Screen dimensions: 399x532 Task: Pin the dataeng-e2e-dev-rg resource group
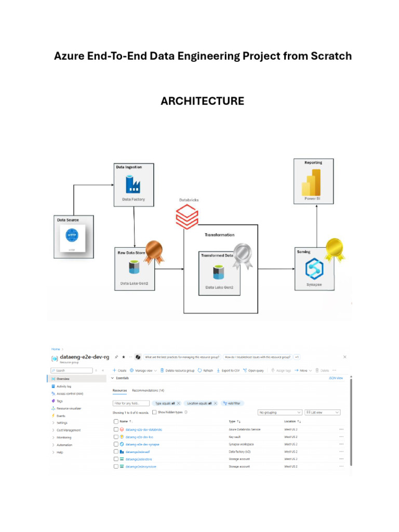pyautogui.click(x=116, y=357)
